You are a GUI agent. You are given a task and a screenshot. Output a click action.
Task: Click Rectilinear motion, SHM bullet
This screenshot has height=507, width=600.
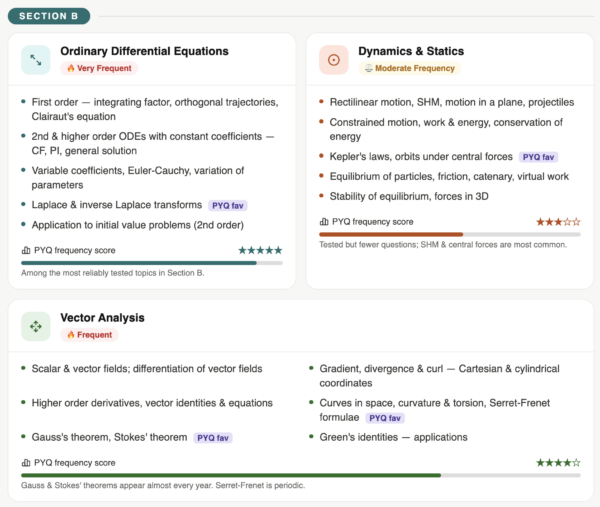(452, 102)
